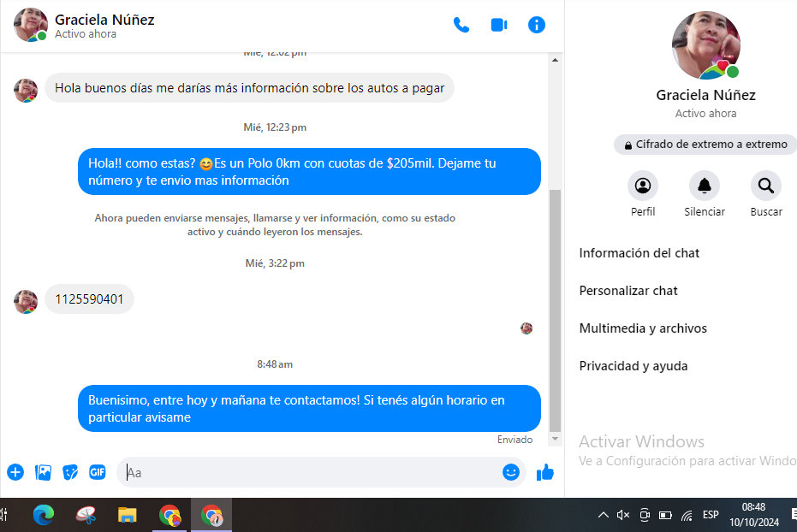Mute the chat with Silenciar bell
The height and width of the screenshot is (532, 797).
tap(704, 186)
